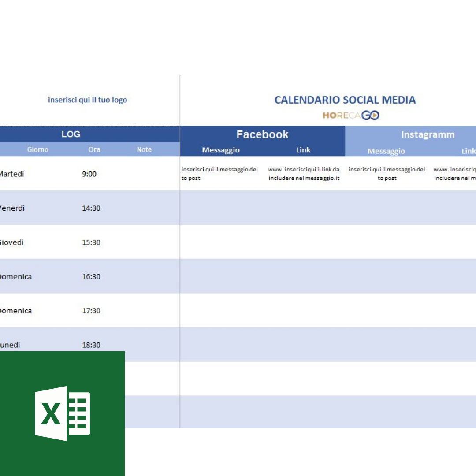Select the 9:00 time cell
This screenshot has width=476, height=476.
coord(89,174)
